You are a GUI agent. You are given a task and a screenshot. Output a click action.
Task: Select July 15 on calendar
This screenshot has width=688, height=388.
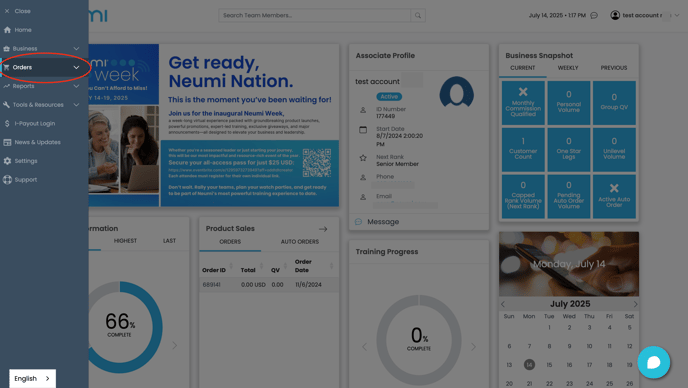point(549,365)
